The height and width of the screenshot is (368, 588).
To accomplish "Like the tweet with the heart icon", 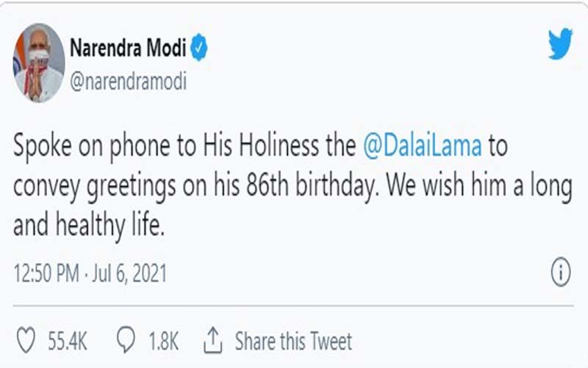I will [26, 340].
